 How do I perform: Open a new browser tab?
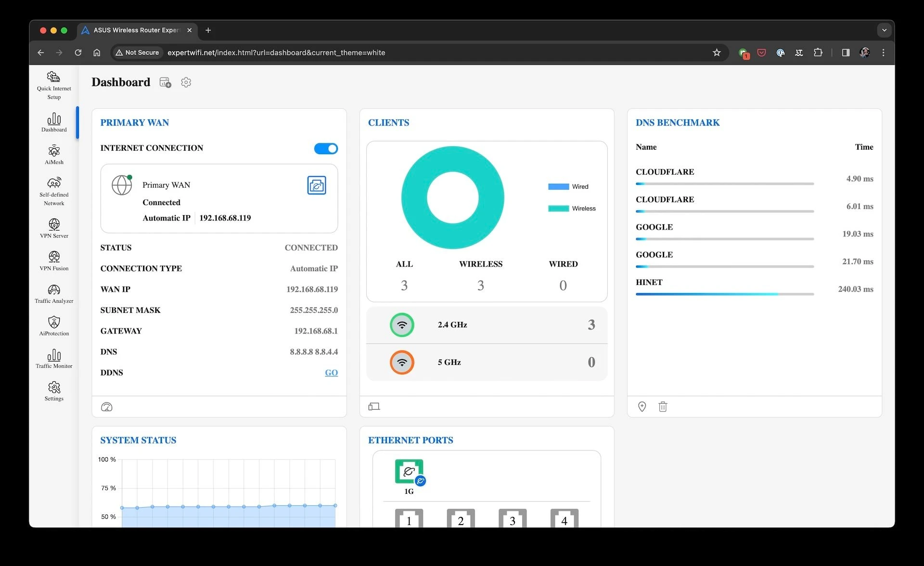208,30
